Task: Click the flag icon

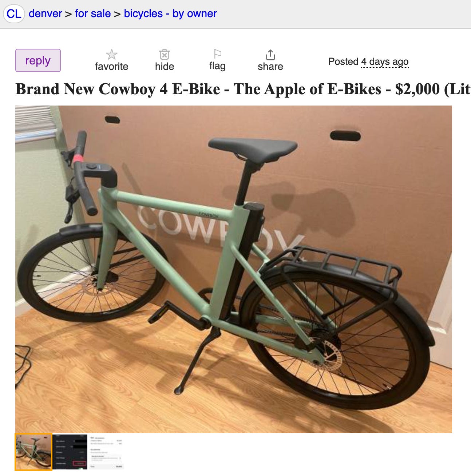Action: pos(217,54)
